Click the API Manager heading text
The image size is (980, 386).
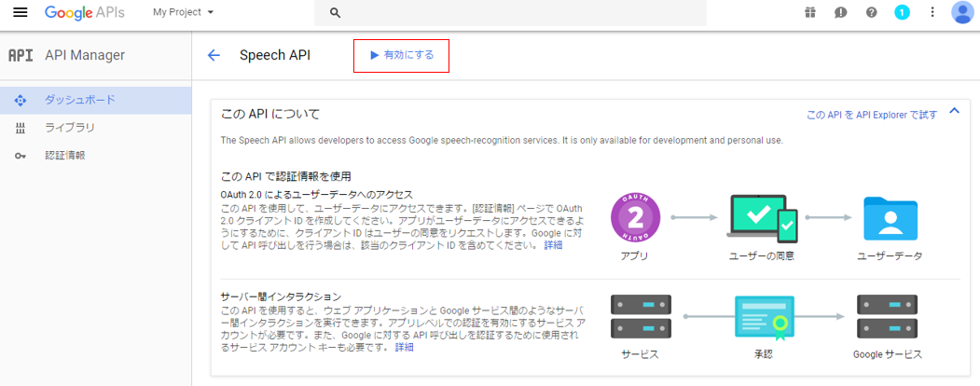tap(85, 56)
